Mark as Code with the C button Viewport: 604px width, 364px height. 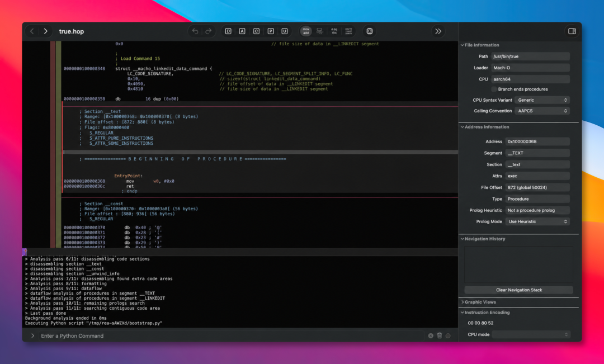256,31
